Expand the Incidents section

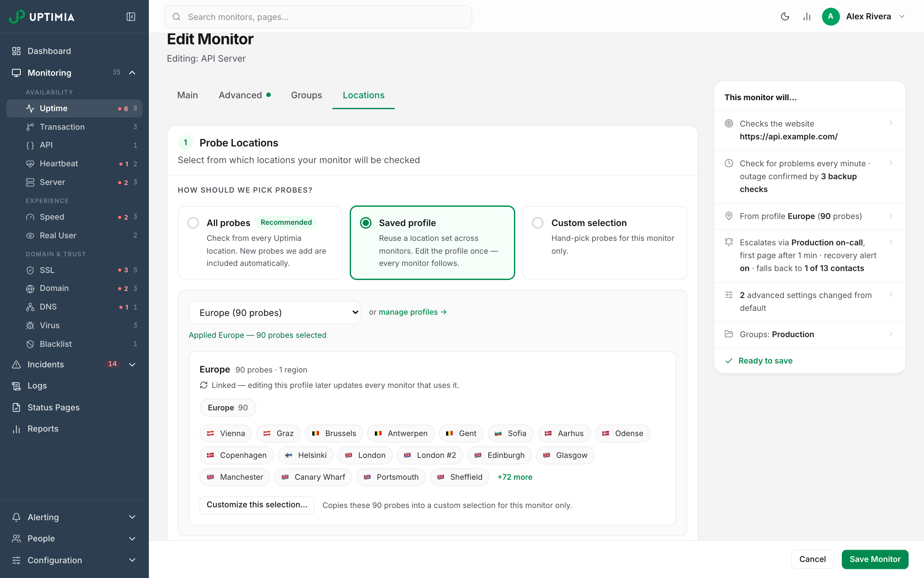pos(132,365)
